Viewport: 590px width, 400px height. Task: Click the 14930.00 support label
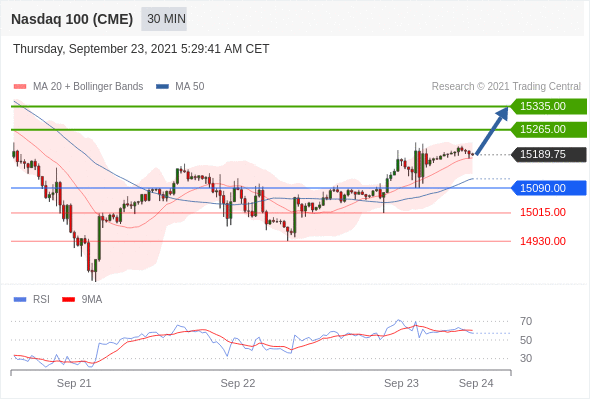point(543,241)
